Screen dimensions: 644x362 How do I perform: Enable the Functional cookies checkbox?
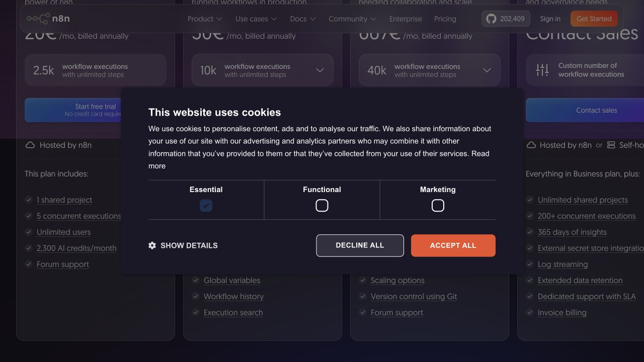[322, 206]
